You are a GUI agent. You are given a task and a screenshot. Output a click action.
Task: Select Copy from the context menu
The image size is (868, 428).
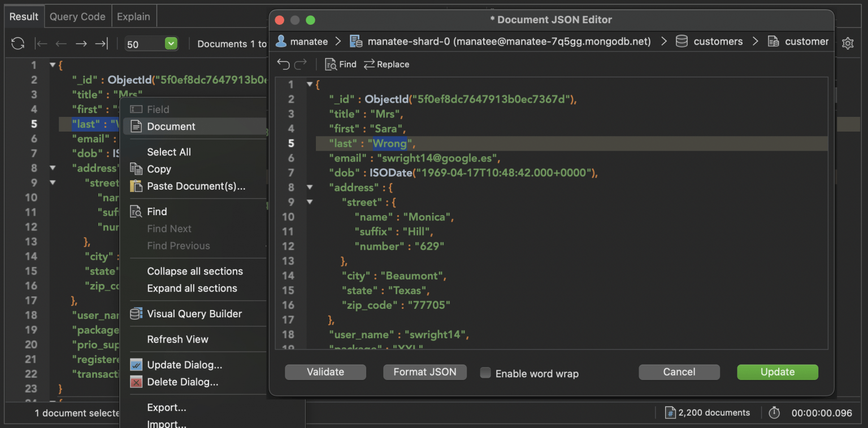pos(158,169)
